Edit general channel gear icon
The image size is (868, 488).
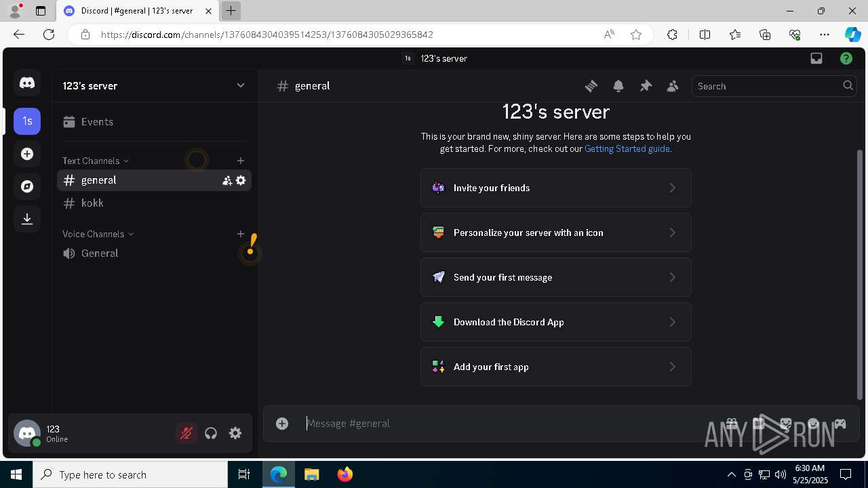coord(241,180)
